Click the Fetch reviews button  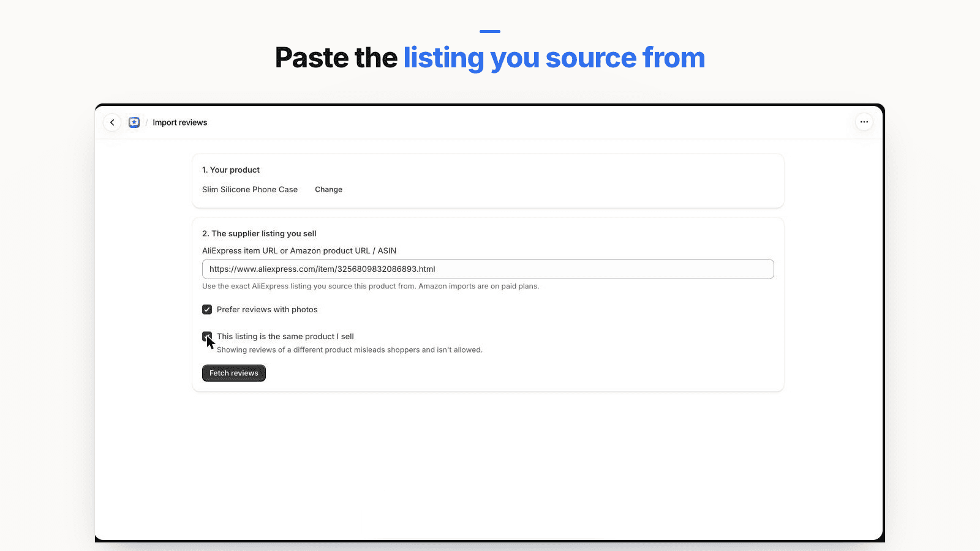234,373
